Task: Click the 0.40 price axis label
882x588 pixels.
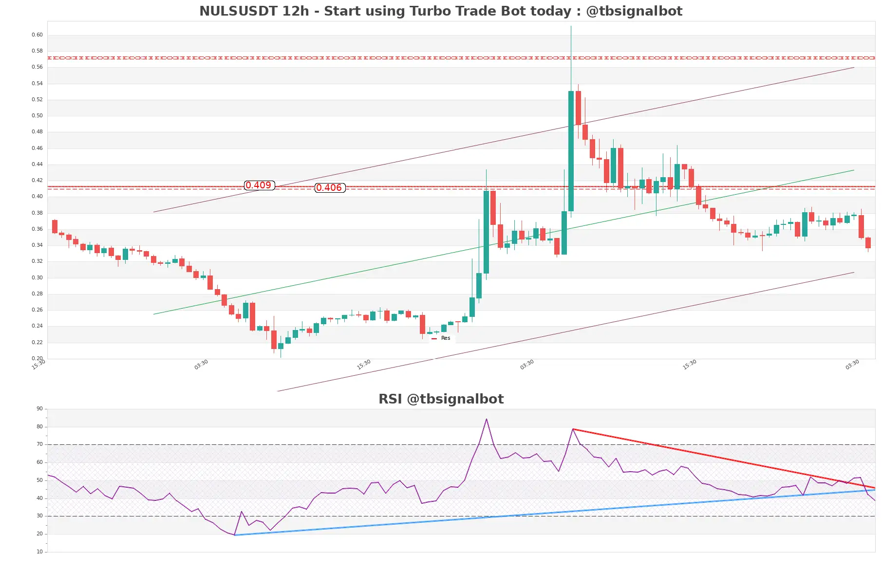Action: 37,197
